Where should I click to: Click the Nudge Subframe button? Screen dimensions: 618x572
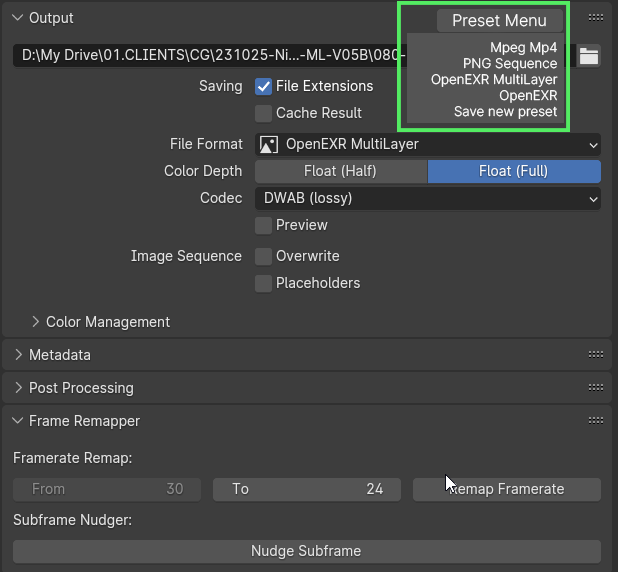click(307, 551)
